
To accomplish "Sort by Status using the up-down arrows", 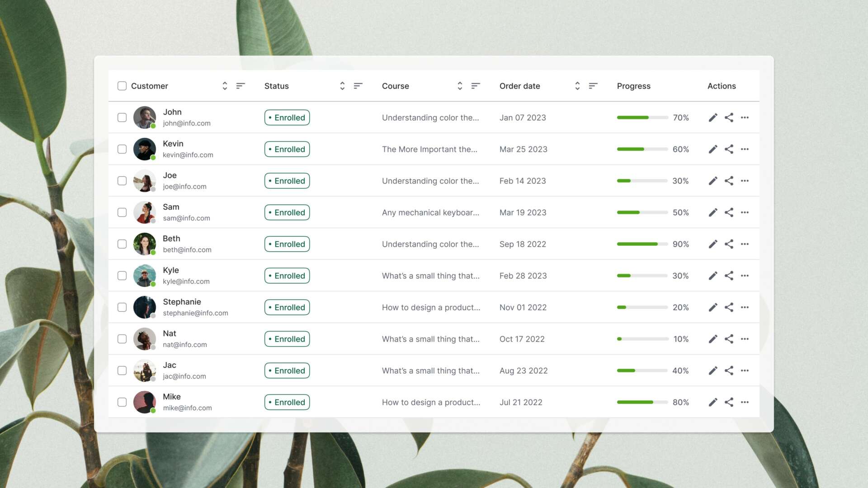I will click(342, 86).
